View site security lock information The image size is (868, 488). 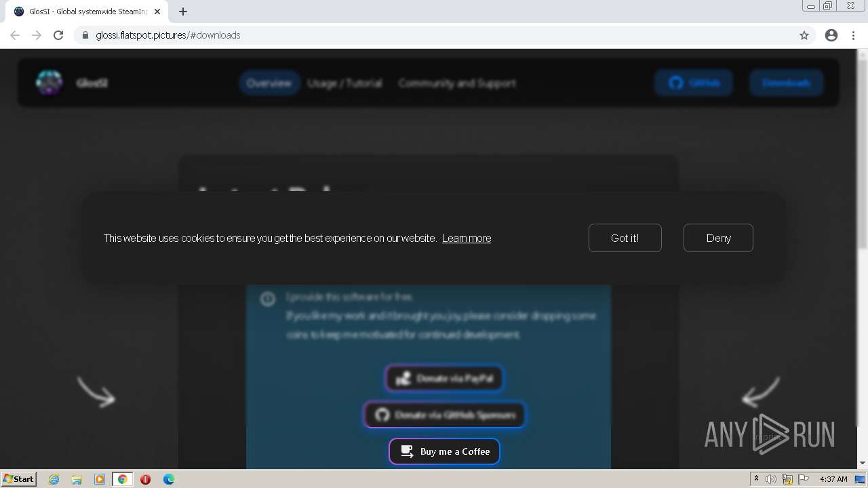(85, 35)
